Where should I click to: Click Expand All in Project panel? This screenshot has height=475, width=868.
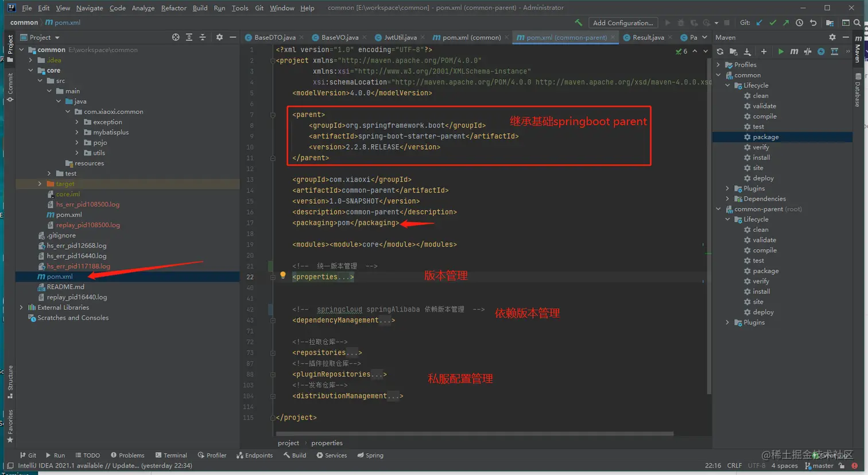(x=189, y=37)
